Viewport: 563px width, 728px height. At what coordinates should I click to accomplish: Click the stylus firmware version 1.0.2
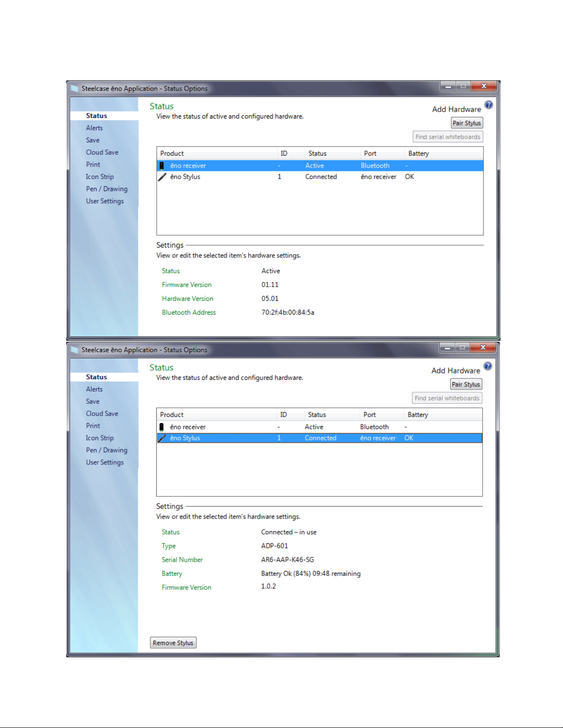[268, 587]
